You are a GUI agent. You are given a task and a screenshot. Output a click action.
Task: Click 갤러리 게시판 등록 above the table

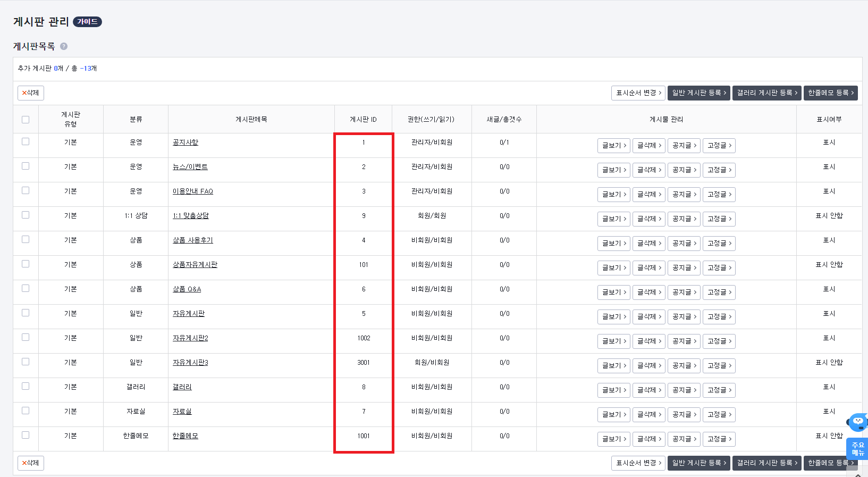pyautogui.click(x=767, y=93)
